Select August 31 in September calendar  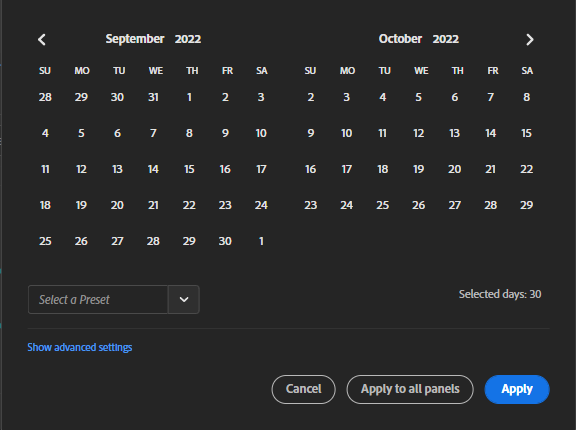coord(153,97)
